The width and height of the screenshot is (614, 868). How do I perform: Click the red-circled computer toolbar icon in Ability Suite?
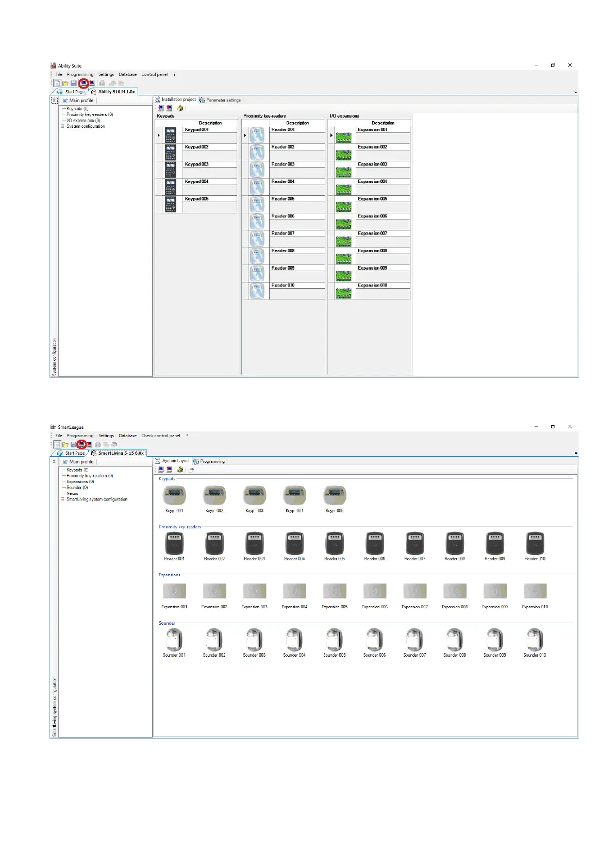pyautogui.click(x=83, y=83)
